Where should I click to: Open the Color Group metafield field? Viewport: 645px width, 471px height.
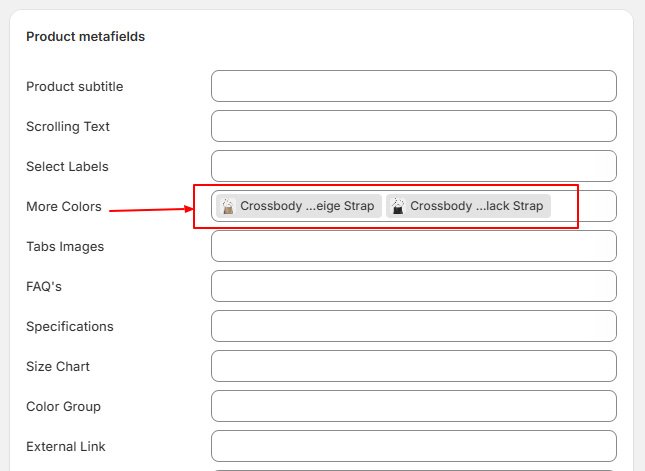[x=414, y=406]
